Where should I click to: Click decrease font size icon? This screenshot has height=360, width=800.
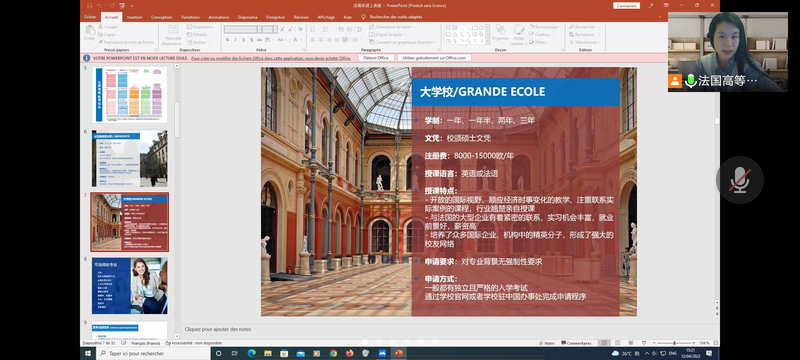click(x=290, y=29)
